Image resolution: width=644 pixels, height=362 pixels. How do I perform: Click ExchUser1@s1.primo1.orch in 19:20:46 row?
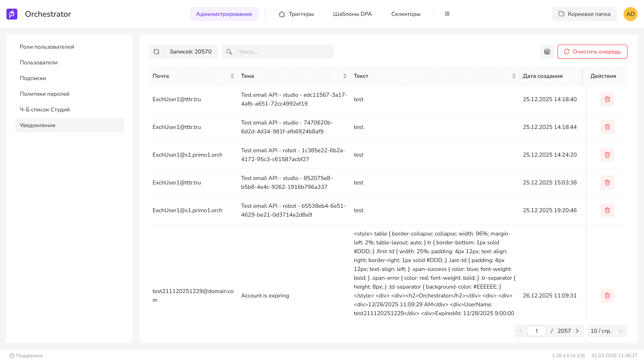click(188, 210)
